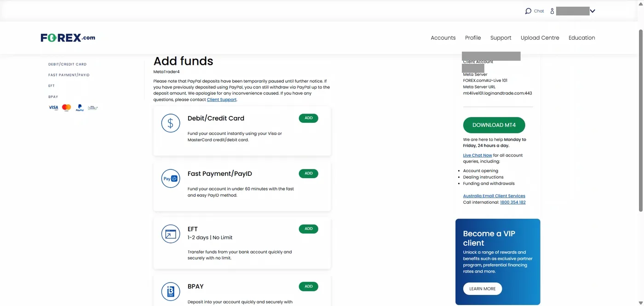Click the Add funds heading
The height and width of the screenshot is (306, 644).
[x=183, y=61]
